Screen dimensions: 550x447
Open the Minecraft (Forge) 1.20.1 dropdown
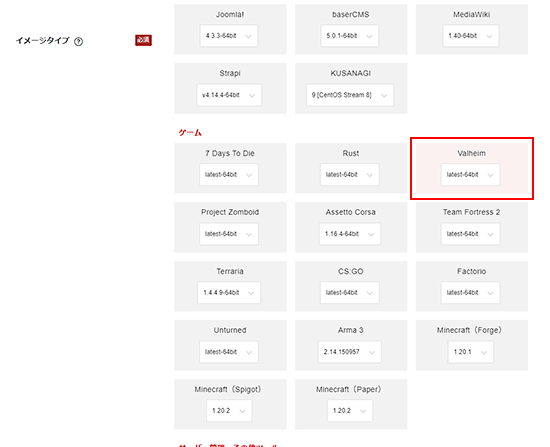pos(471,352)
